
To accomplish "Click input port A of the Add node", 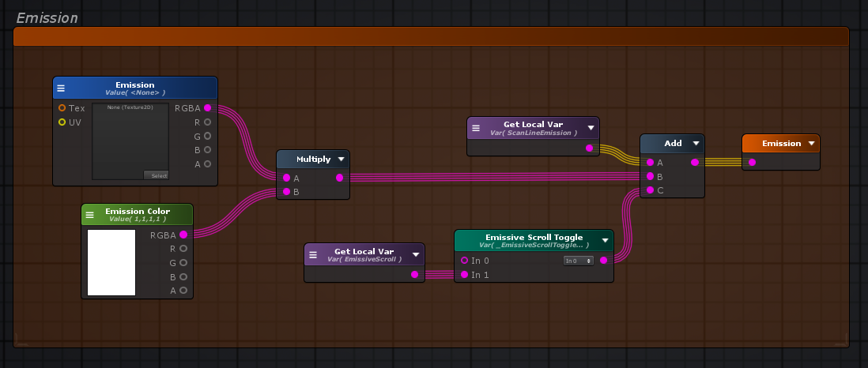I will click(650, 162).
